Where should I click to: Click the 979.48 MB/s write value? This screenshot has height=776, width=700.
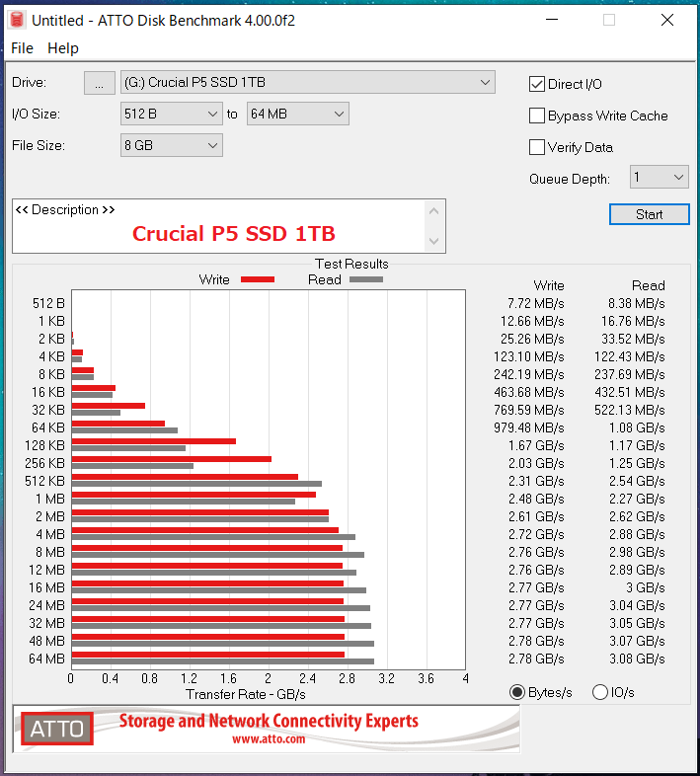point(529,427)
